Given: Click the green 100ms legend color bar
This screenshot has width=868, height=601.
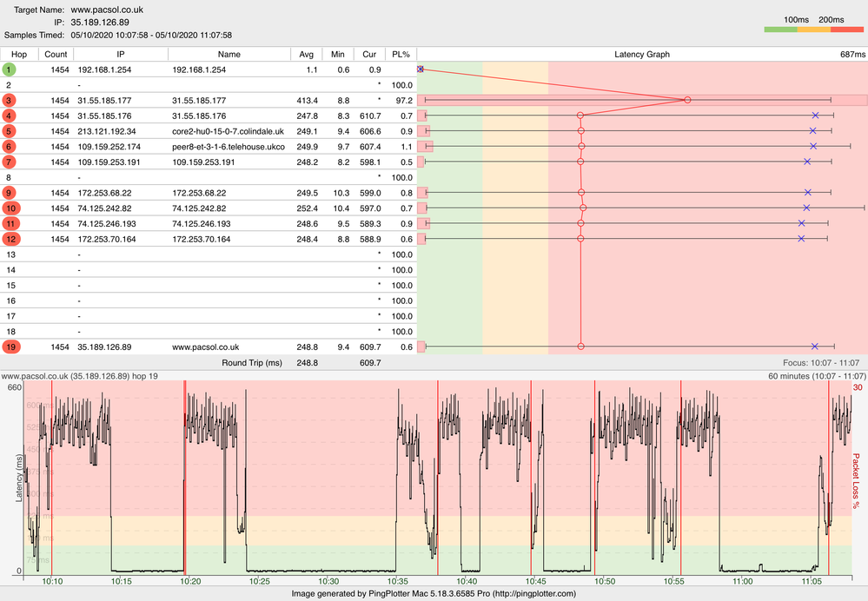Looking at the screenshot, I should pos(779,30).
